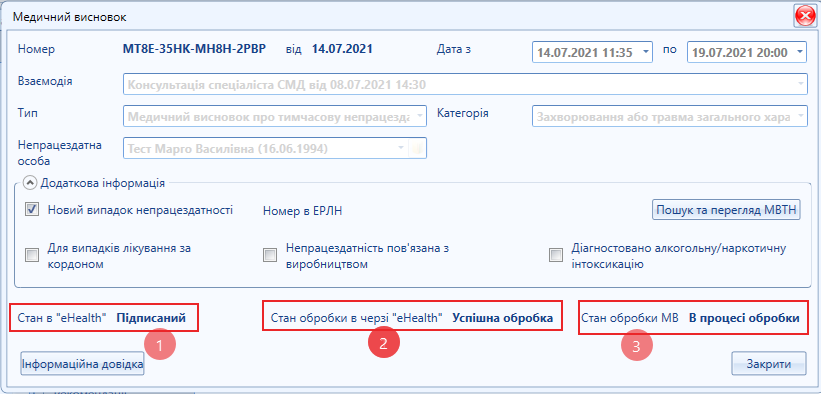Uncheck 'Новий випадок непрацездатності' checkbox
Image resolution: width=821 pixels, height=394 pixels.
(x=32, y=210)
